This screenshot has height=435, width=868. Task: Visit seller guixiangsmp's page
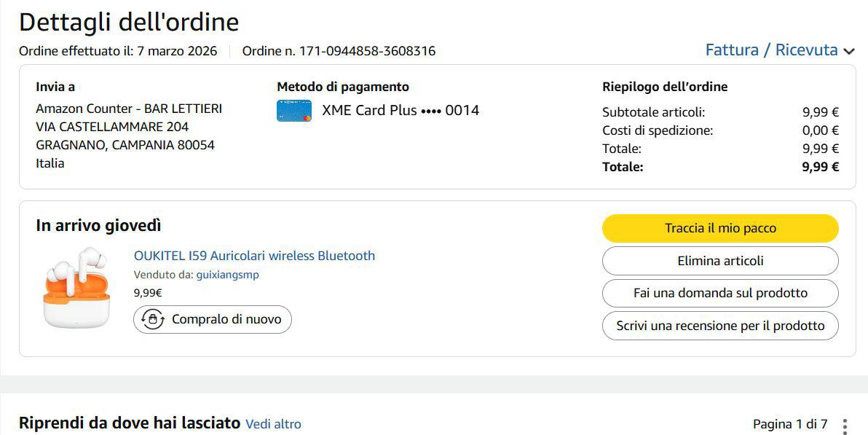[227, 275]
